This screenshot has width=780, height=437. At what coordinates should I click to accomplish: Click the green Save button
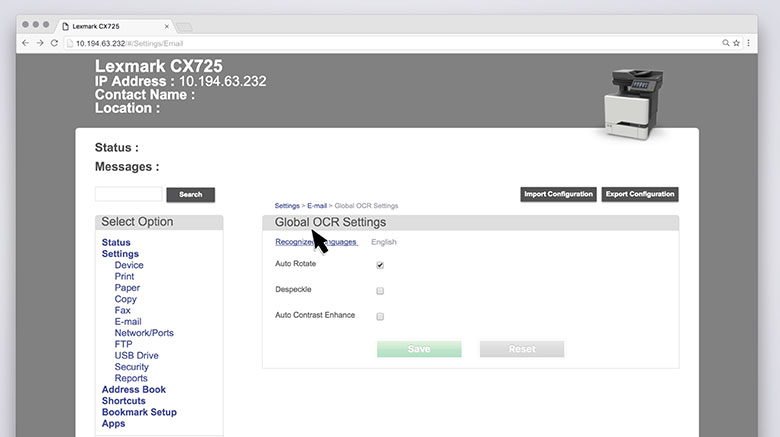point(419,349)
